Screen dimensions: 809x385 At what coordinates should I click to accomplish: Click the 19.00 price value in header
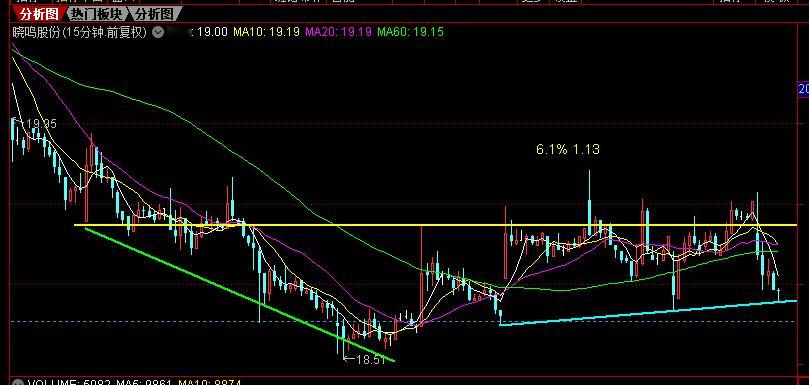click(x=212, y=32)
